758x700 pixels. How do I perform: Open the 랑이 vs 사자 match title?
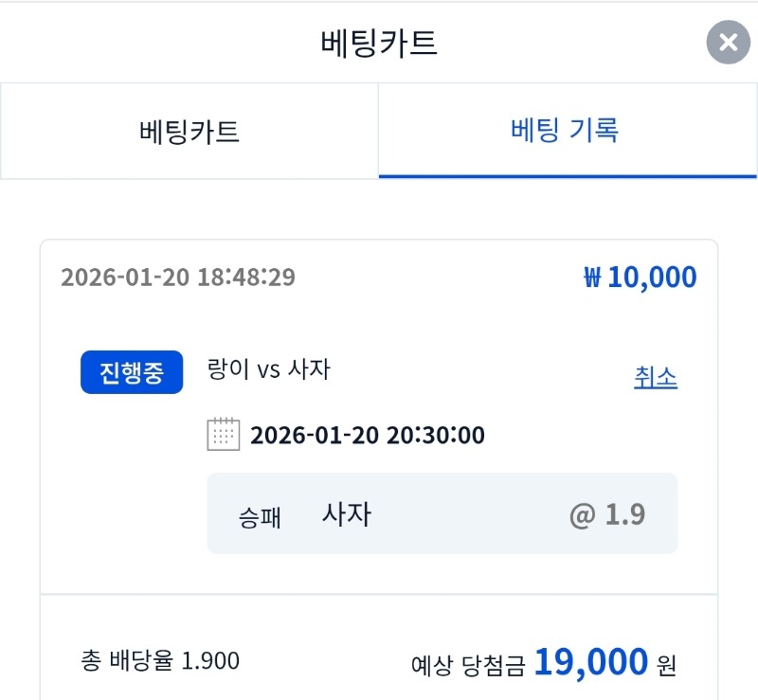[268, 369]
